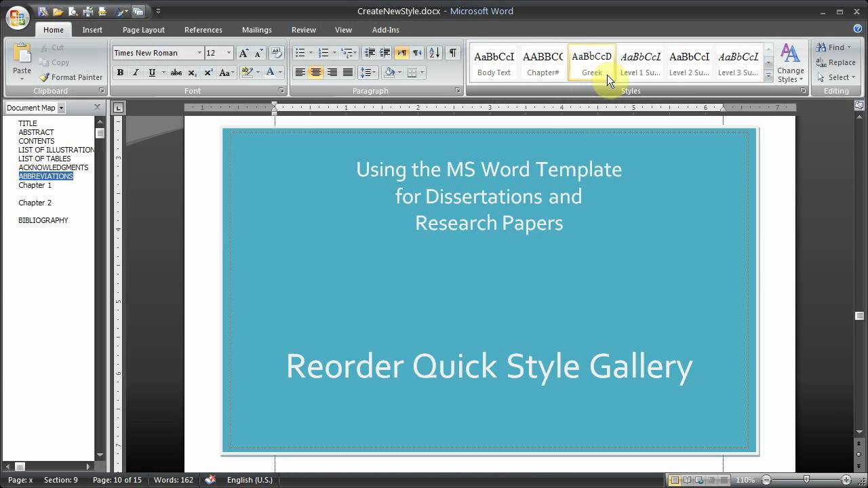Screen dimensions: 868x488
Task: Align text left
Action: [300, 73]
